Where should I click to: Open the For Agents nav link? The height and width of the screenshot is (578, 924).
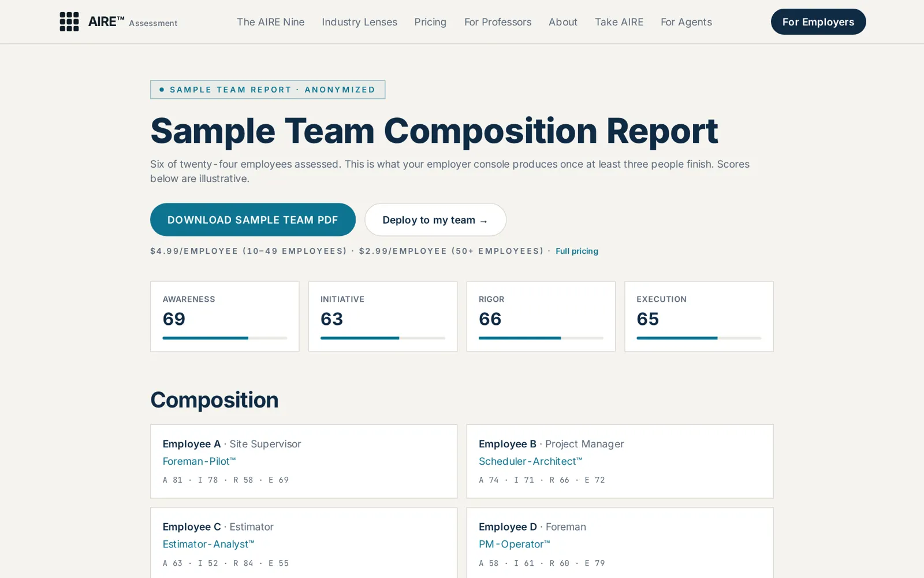[x=686, y=22]
